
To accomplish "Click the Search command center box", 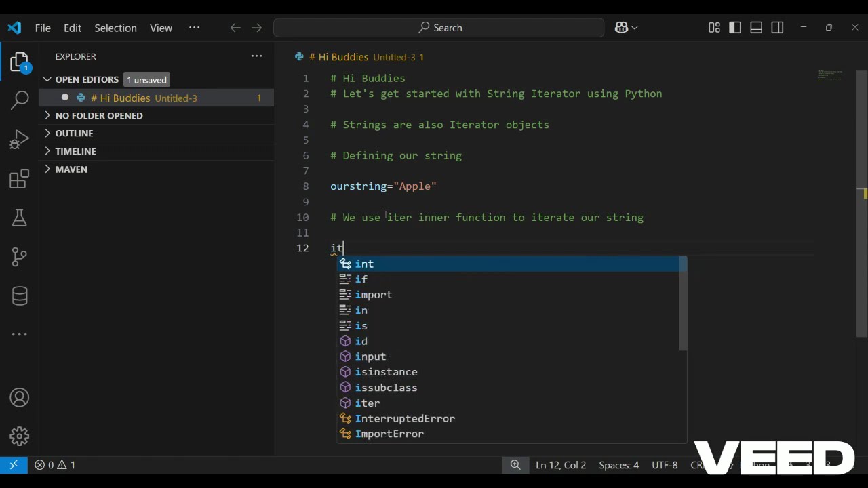I will [439, 28].
